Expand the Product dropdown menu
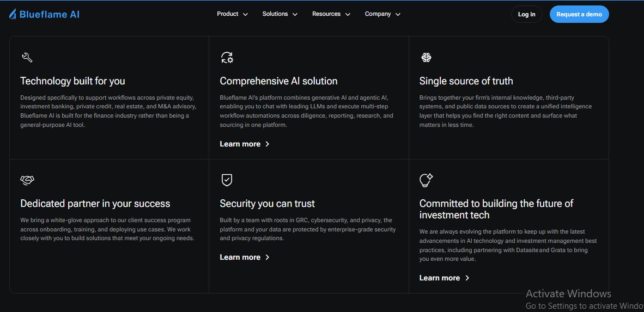644x312 pixels. click(232, 14)
